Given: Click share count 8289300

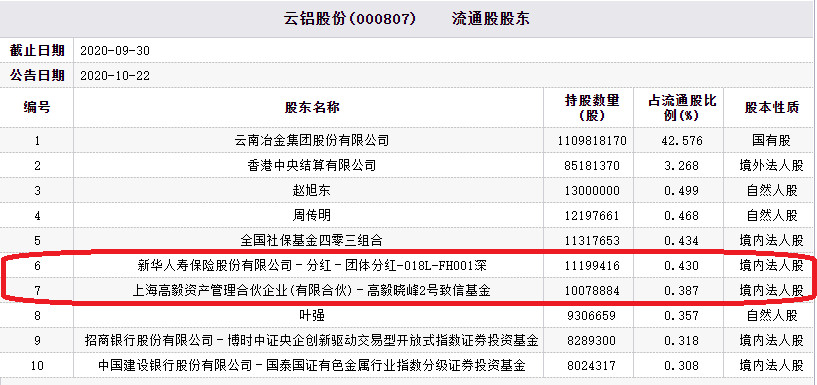Looking at the screenshot, I should 592,341.
